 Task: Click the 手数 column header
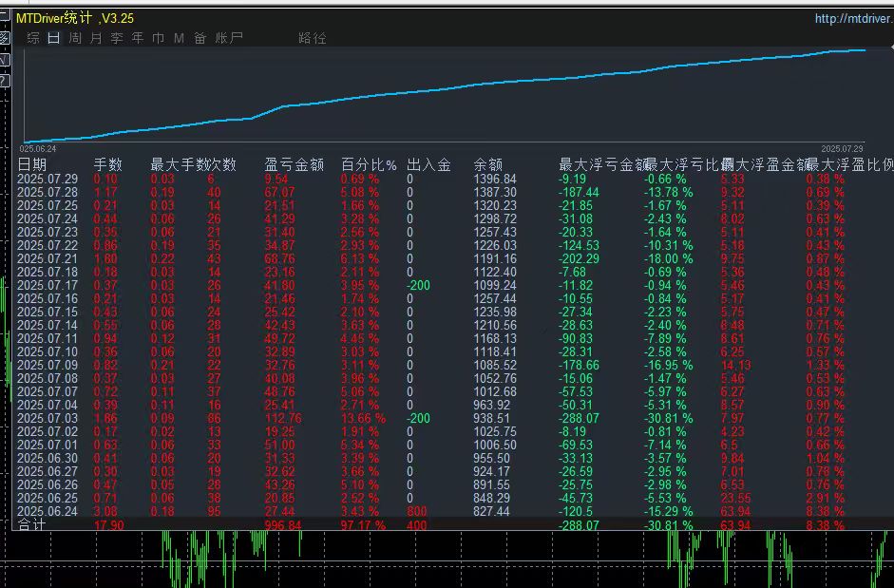tap(107, 165)
